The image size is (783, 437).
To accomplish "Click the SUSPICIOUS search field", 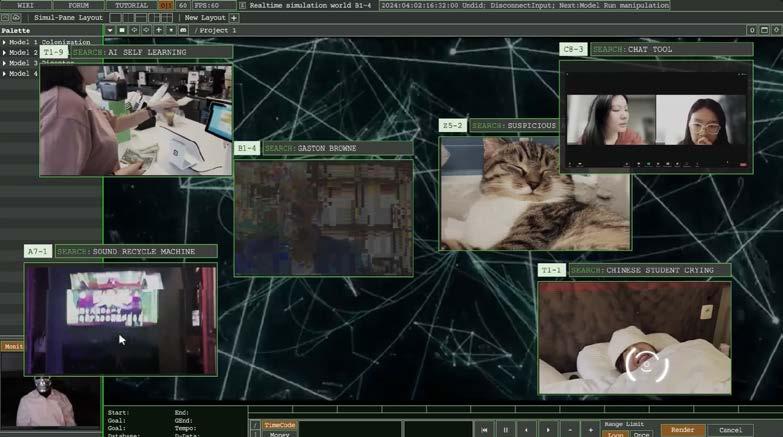I will 514,125.
